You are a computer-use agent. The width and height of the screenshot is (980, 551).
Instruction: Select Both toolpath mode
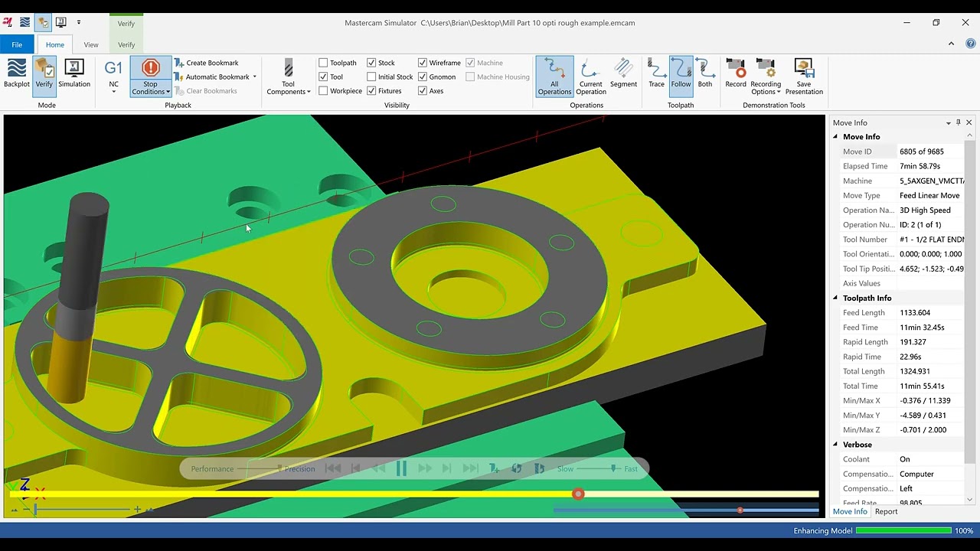click(705, 74)
